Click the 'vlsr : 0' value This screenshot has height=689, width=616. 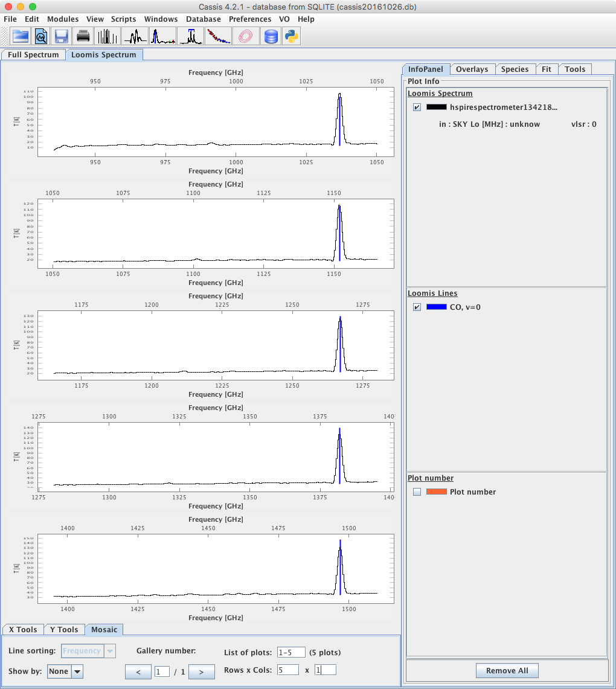tap(584, 124)
